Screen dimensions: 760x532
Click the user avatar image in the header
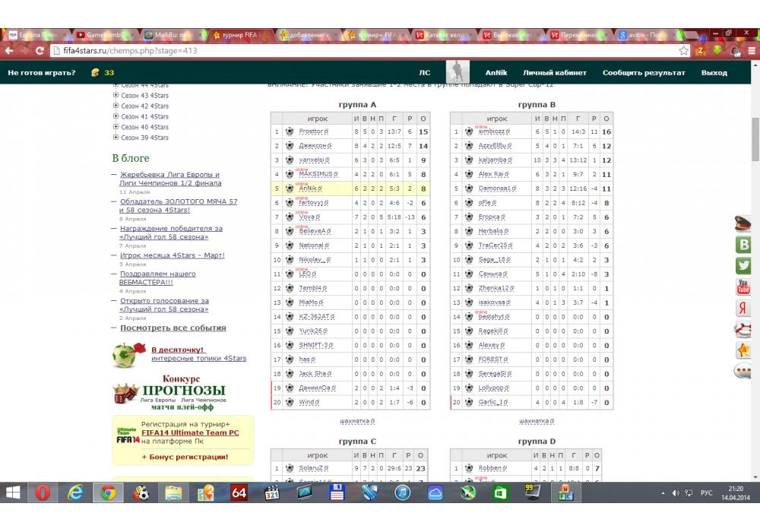[x=457, y=73]
